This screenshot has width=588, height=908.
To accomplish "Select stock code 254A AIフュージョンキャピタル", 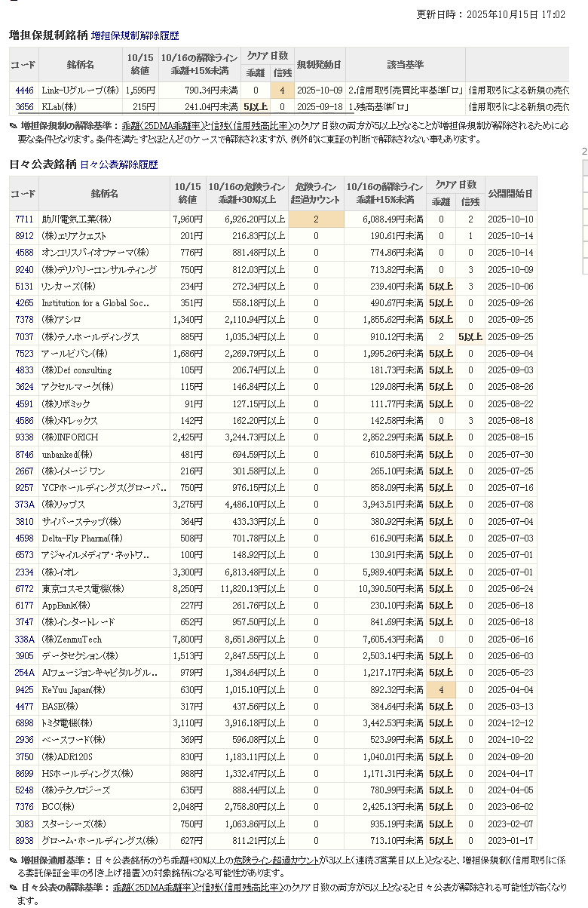I will 24,673.
